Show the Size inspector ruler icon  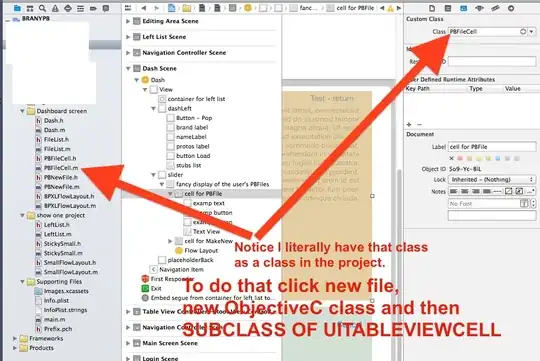point(495,8)
